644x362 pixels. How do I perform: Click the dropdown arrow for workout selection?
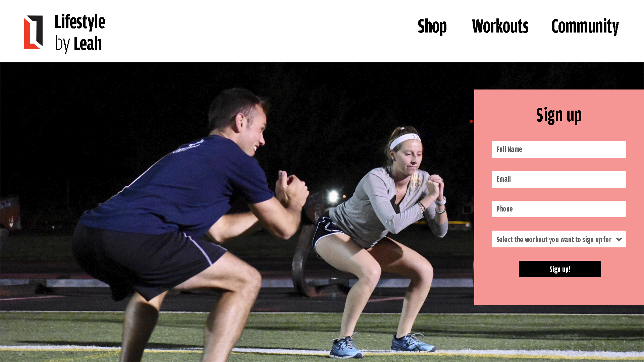click(x=619, y=240)
